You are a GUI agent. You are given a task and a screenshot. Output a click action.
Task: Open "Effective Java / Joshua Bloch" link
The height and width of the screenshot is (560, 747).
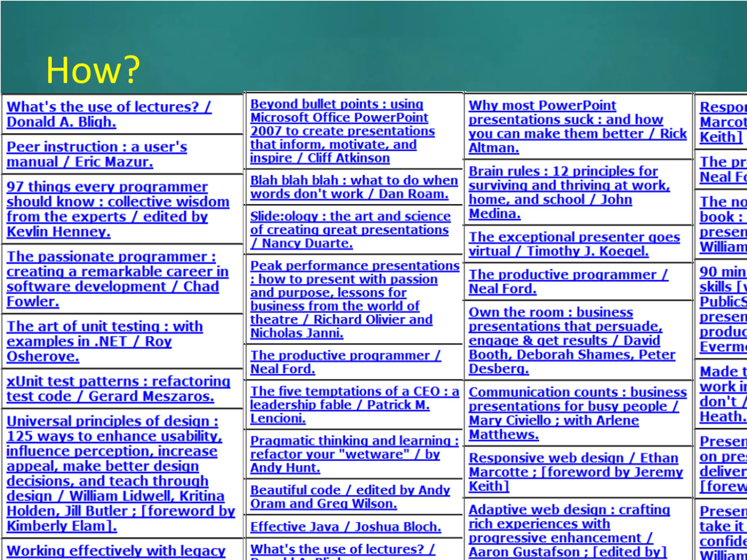[x=346, y=526]
